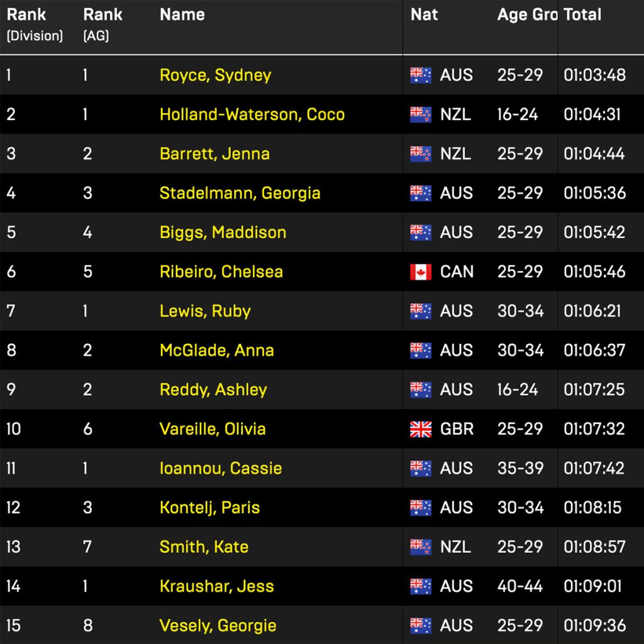Click the Australia flag in Sydney Royce's row
The width and height of the screenshot is (644, 644).
[x=421, y=75]
